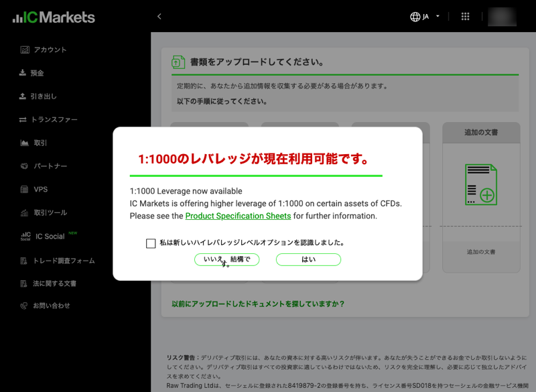
Task: Click the 取引 chart icon
Action: coord(24,143)
